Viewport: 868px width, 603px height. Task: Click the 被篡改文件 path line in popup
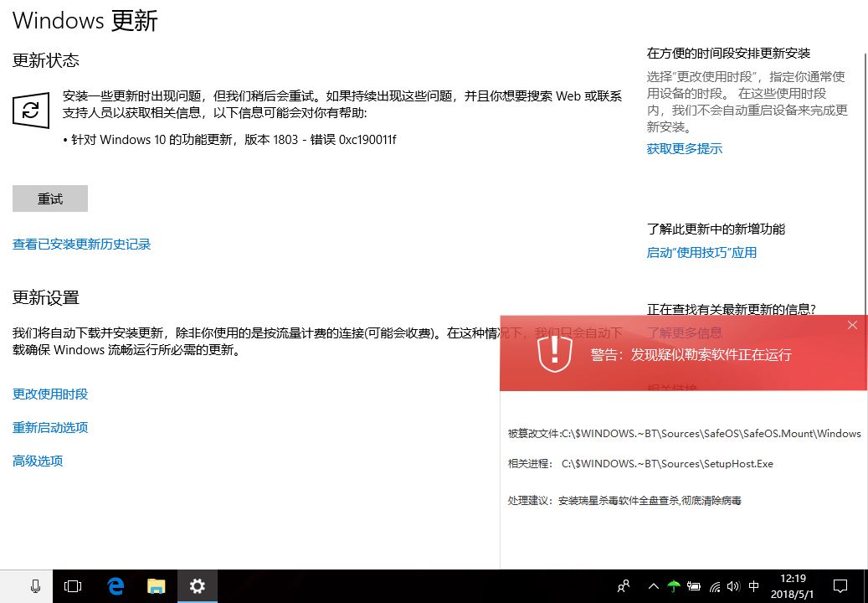684,434
